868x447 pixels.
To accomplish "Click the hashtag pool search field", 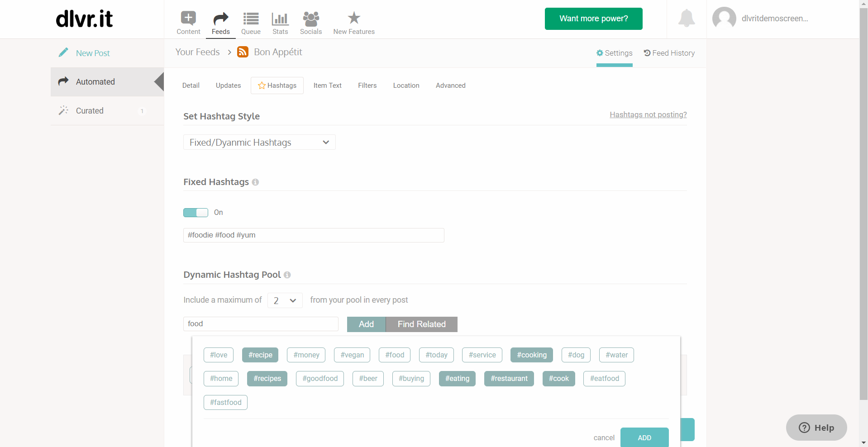I will [261, 324].
